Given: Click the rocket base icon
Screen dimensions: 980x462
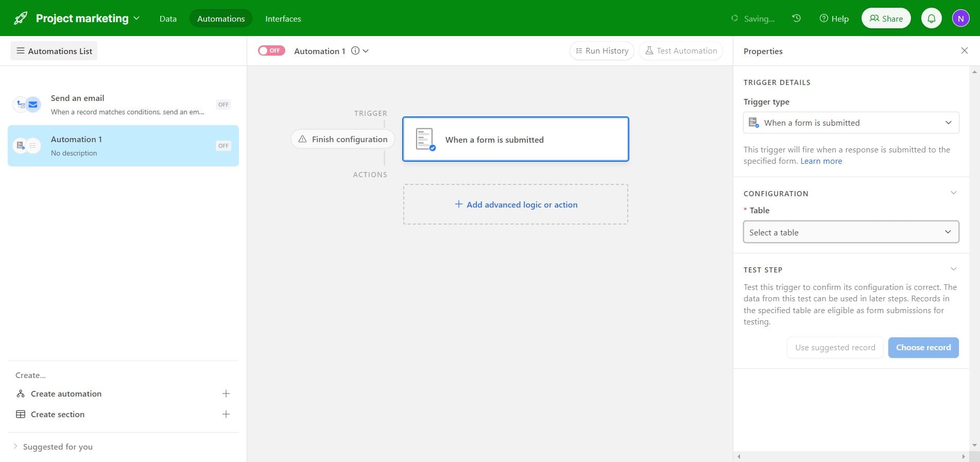Looking at the screenshot, I should pyautogui.click(x=21, y=19).
